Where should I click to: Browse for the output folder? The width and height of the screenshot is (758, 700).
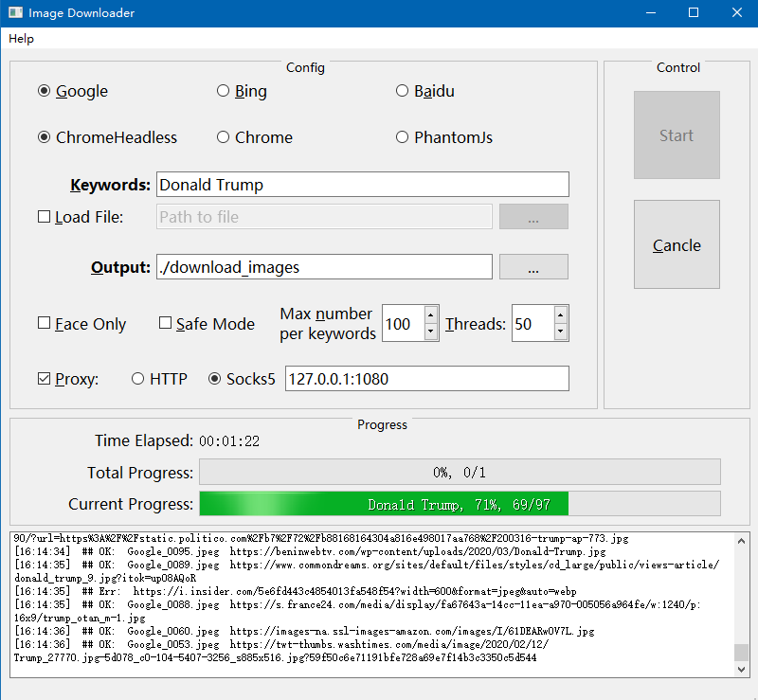point(533,267)
